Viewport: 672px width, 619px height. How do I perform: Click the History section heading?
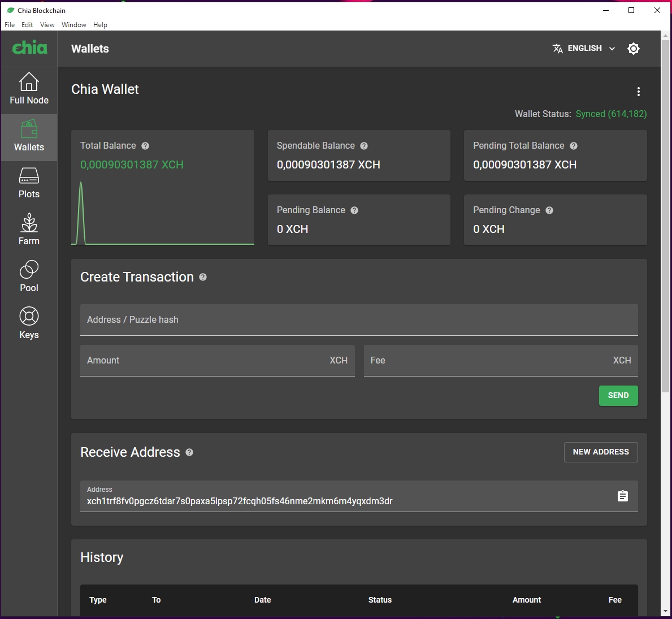point(102,557)
